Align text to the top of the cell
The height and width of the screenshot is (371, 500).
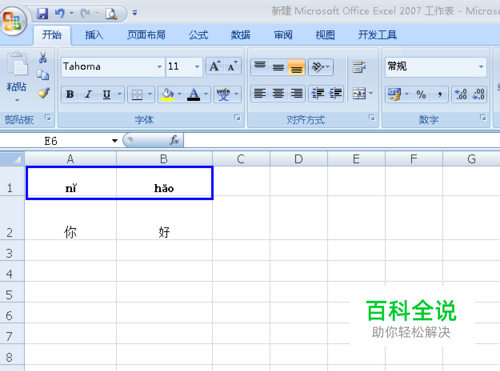260,67
